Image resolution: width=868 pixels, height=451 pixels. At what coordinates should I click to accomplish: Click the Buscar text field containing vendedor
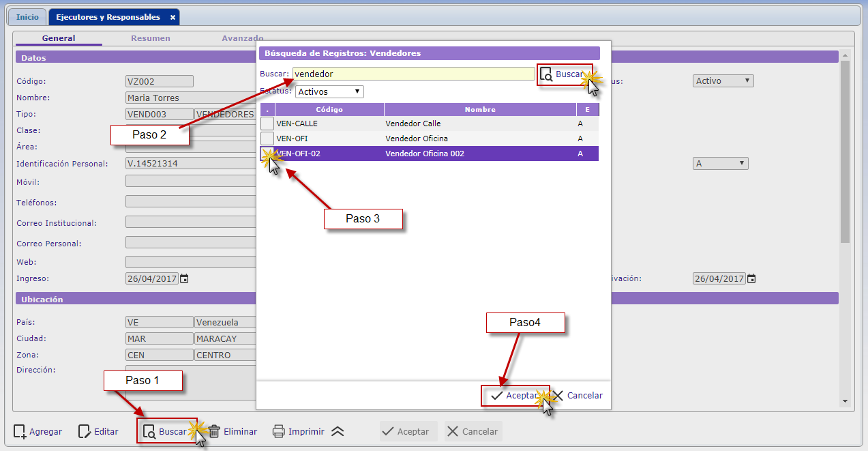click(x=413, y=74)
